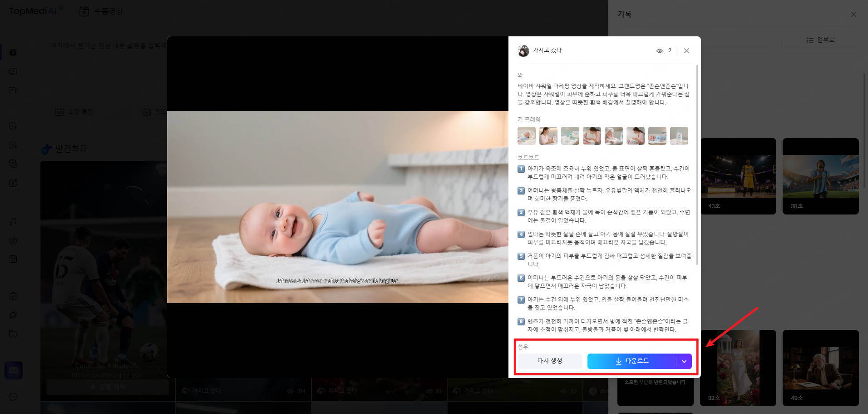
Task: Click the storyboard number 4 badge
Action: point(521,234)
